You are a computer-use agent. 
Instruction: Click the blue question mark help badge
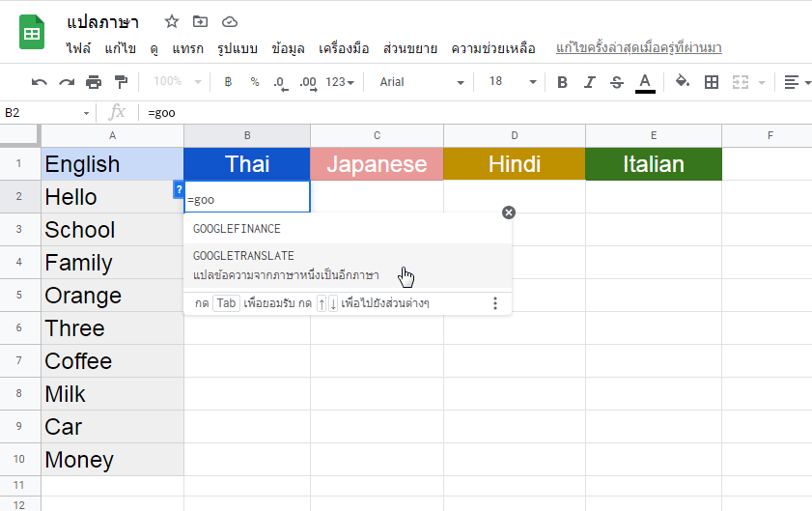coord(179,189)
